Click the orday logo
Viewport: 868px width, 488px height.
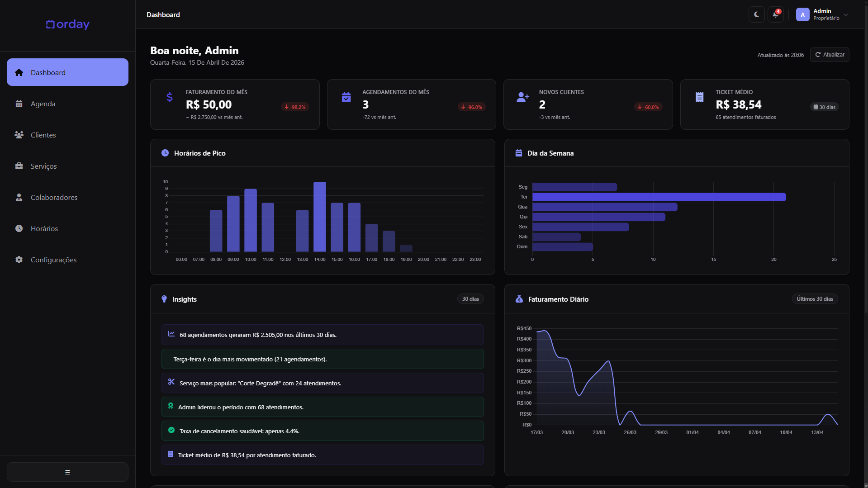[67, 24]
